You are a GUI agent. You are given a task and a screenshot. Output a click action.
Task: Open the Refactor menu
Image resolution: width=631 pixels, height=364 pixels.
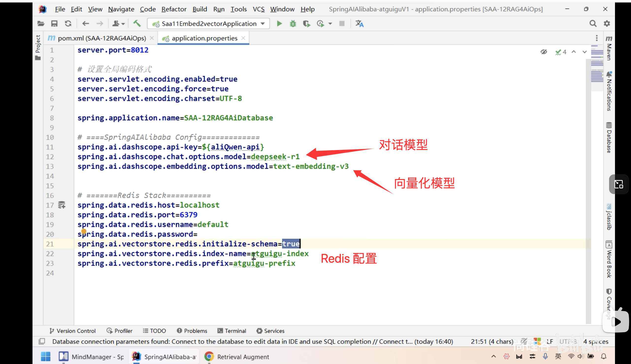[x=174, y=9]
